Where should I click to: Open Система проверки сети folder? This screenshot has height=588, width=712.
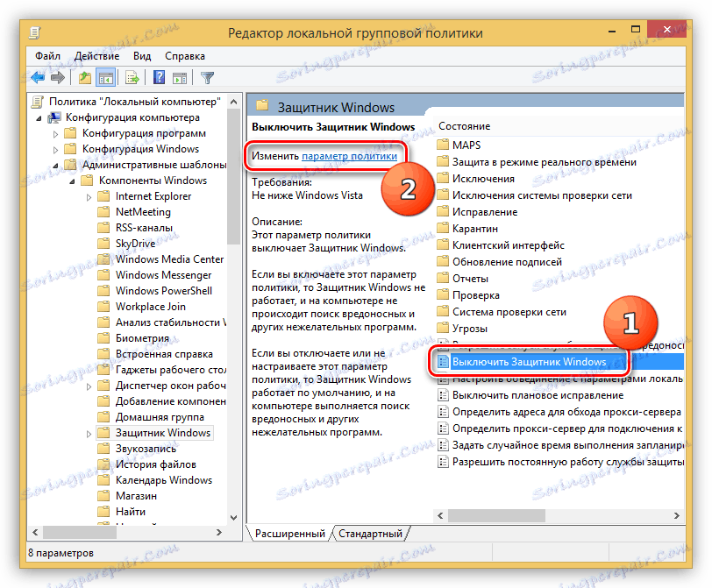point(509,312)
